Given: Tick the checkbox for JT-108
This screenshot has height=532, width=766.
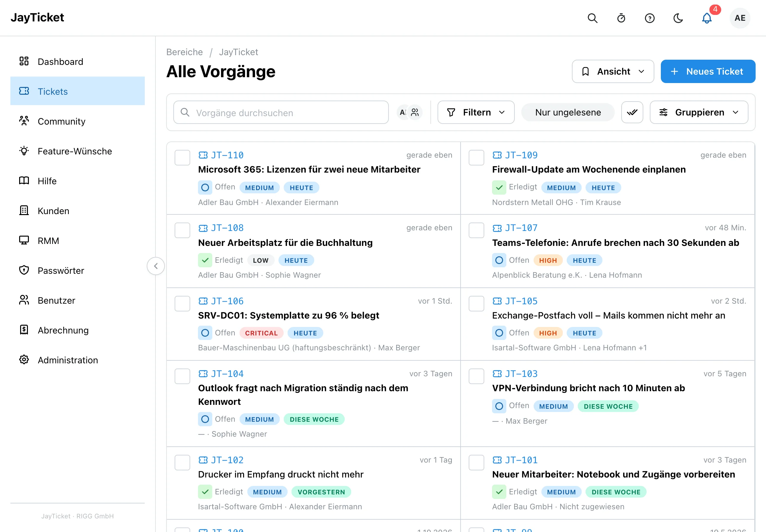Looking at the screenshot, I should tap(182, 230).
